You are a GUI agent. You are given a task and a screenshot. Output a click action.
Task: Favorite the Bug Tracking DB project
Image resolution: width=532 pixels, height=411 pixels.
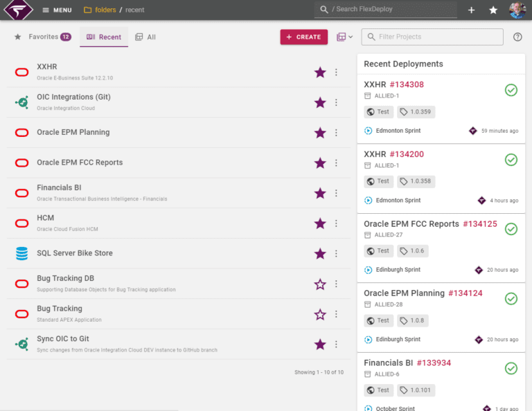pos(320,284)
